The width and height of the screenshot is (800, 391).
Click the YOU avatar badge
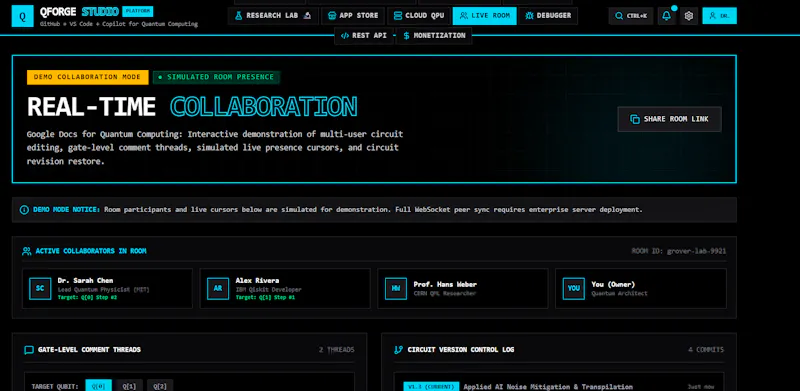pos(573,288)
